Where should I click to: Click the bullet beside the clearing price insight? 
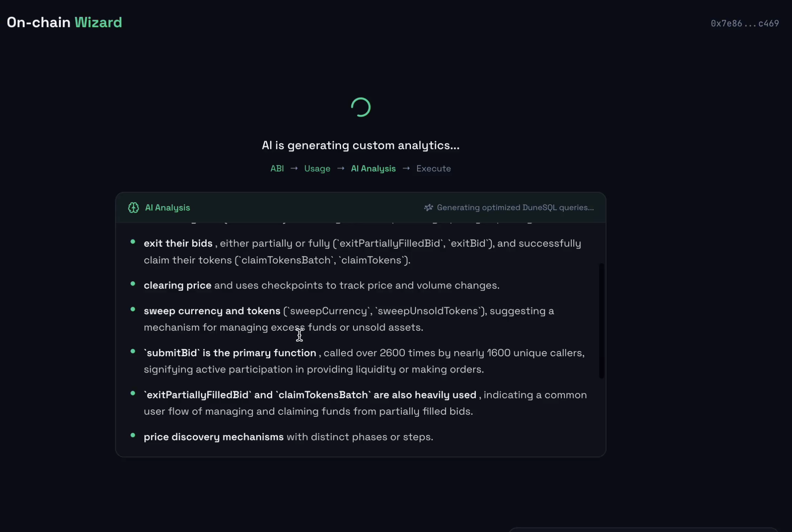tap(133, 284)
